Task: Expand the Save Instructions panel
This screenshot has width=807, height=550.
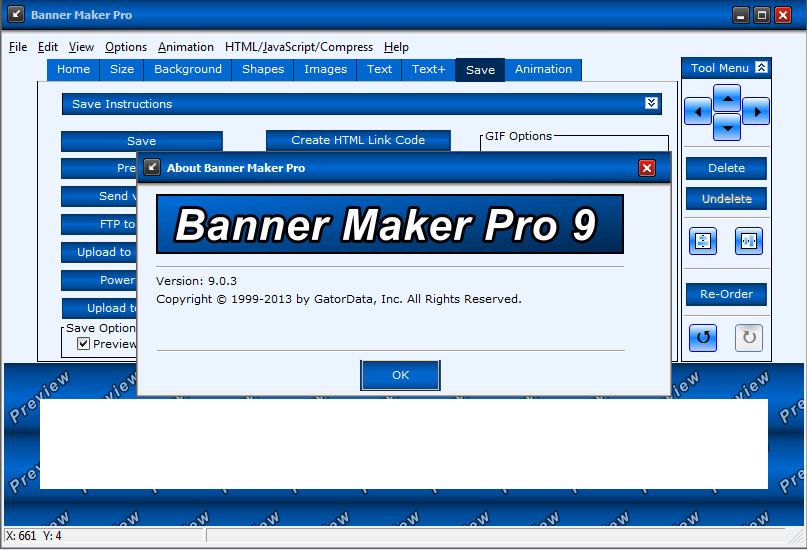Action: [x=652, y=104]
